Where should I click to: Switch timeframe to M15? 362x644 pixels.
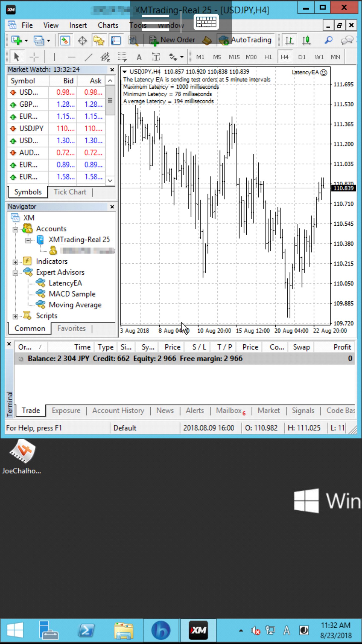pos(234,57)
